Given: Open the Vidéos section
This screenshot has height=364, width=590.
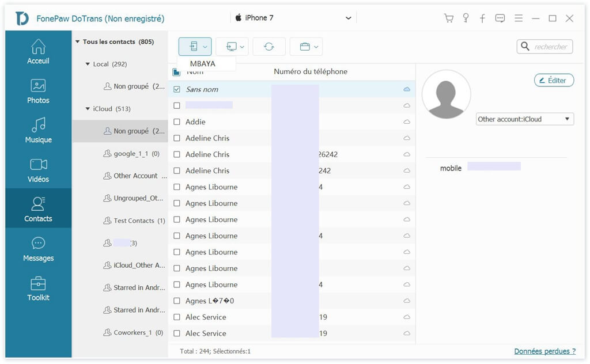Looking at the screenshot, I should 38,170.
